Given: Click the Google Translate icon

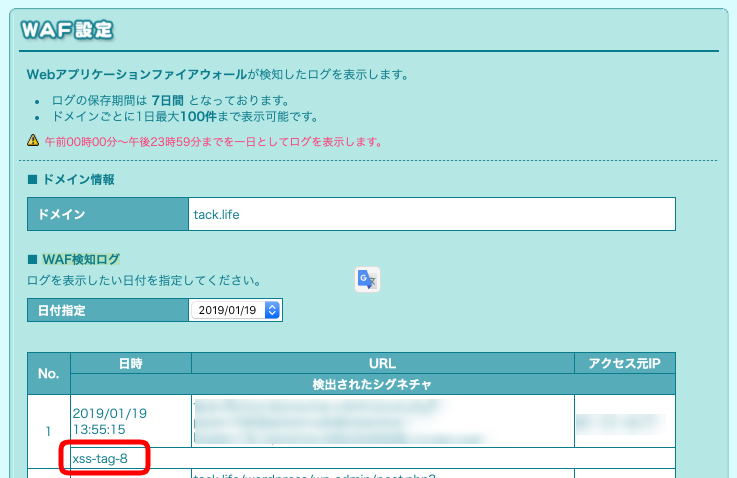Looking at the screenshot, I should pos(367,280).
